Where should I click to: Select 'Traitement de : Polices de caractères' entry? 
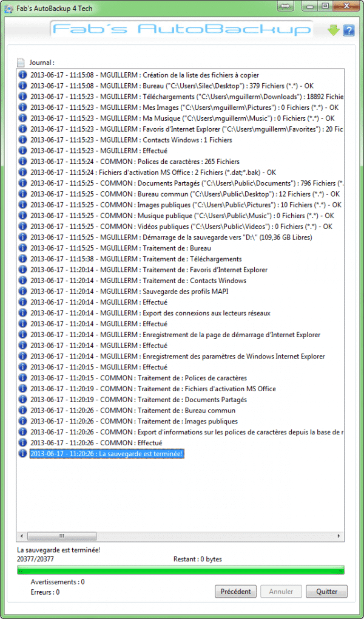point(138,378)
